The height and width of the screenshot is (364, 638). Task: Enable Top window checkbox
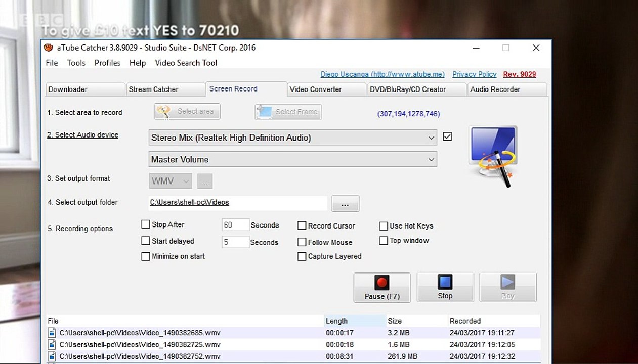coord(384,241)
